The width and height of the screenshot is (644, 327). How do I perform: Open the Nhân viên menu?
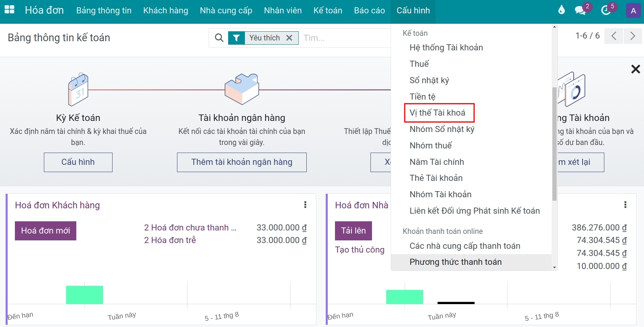click(x=283, y=11)
